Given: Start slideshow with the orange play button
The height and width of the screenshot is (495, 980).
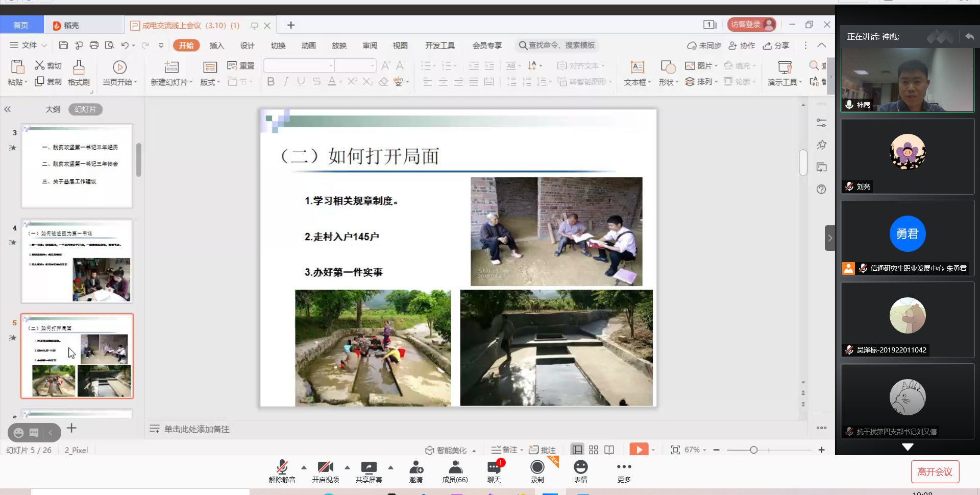Looking at the screenshot, I should [638, 450].
